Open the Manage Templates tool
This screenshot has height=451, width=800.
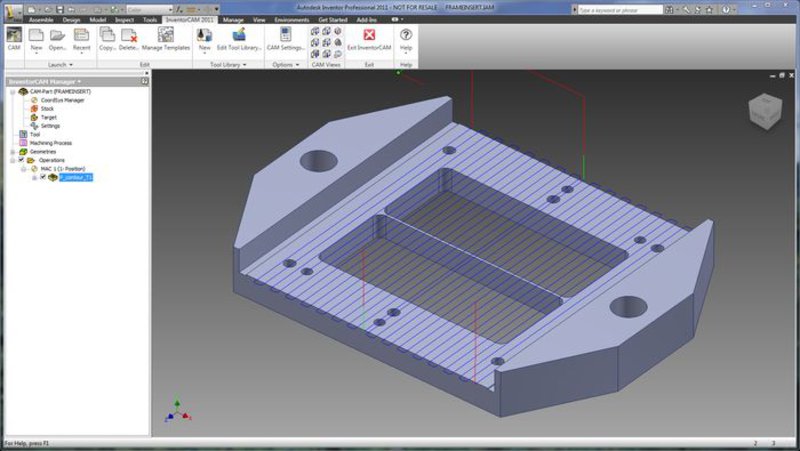[165, 36]
